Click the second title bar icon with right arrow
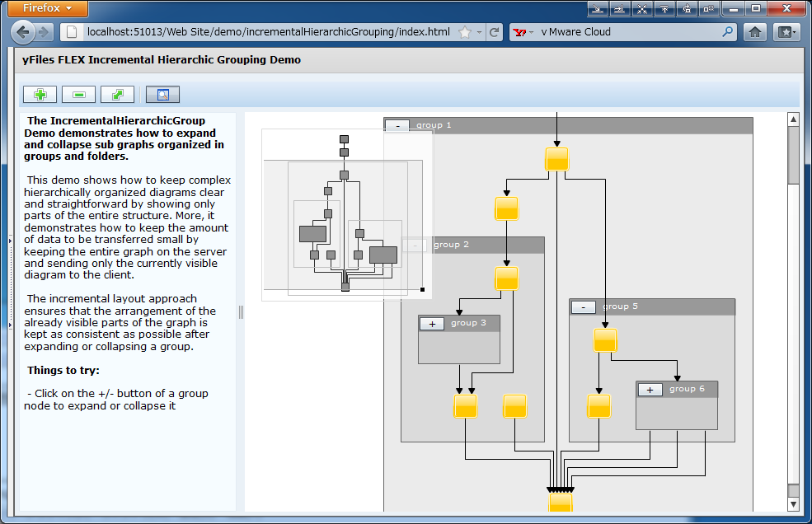Viewport: 812px width, 524px height. [620, 8]
